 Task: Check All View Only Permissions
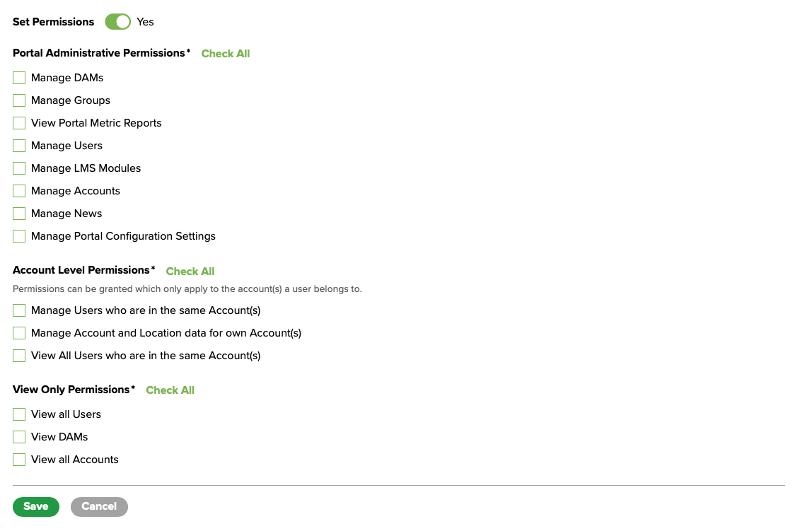point(170,390)
